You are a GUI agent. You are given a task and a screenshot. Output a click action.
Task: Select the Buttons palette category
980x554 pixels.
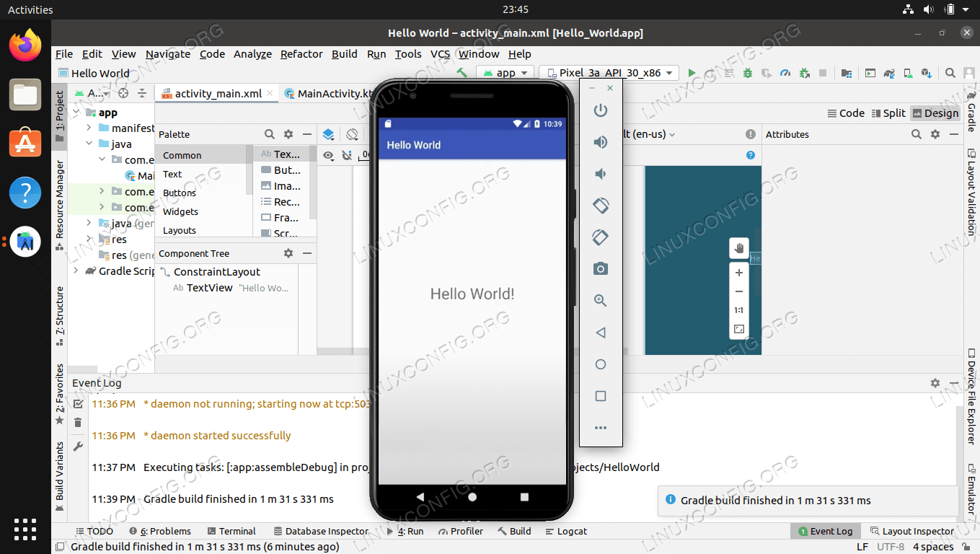[180, 193]
